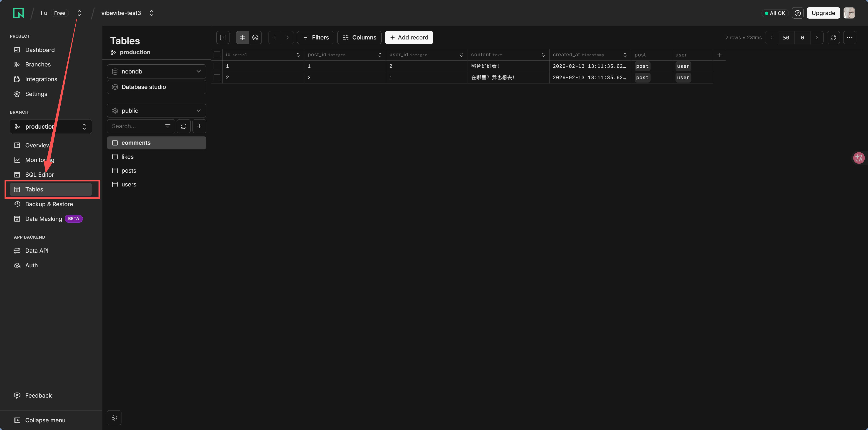Image resolution: width=868 pixels, height=430 pixels.
Task: Check the select-all rows header checkbox
Action: point(217,55)
